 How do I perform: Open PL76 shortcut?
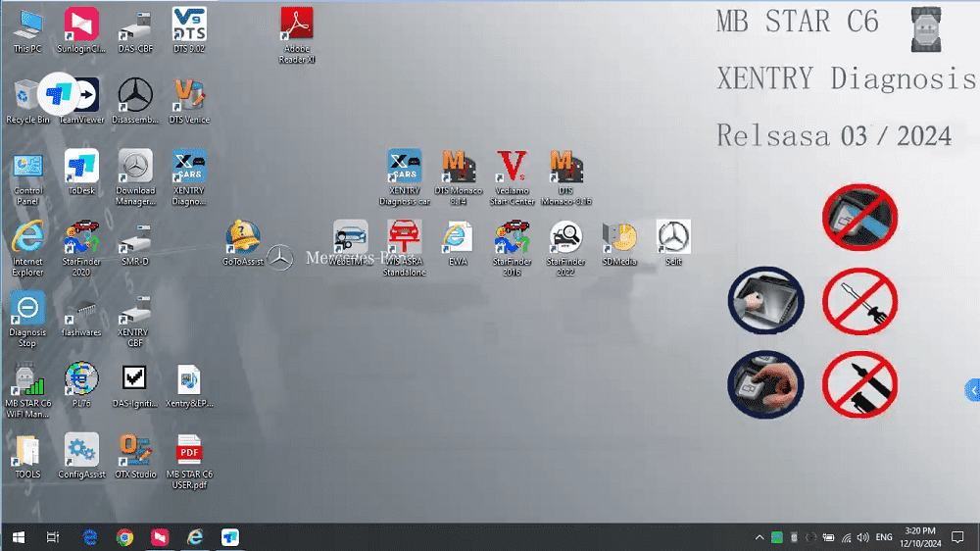tap(81, 385)
